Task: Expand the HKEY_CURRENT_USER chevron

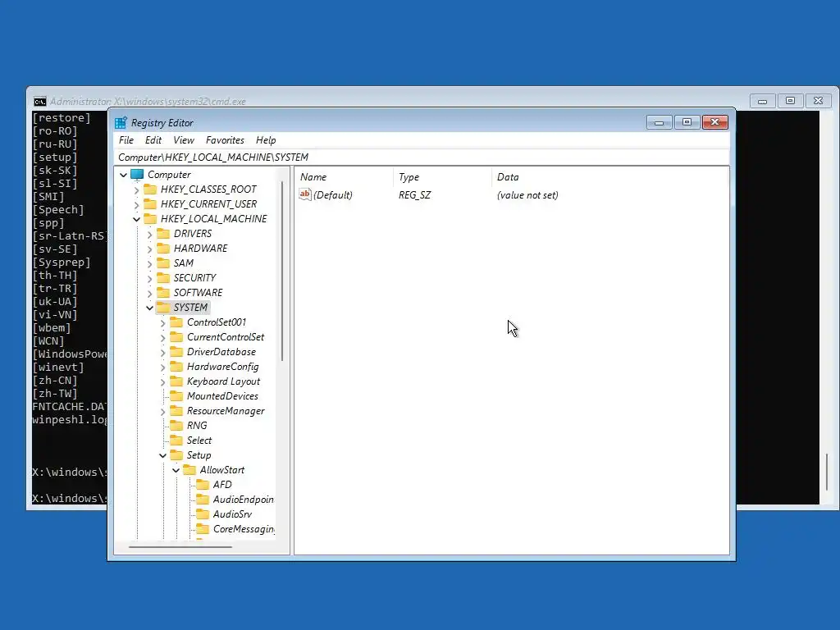Action: (137, 204)
